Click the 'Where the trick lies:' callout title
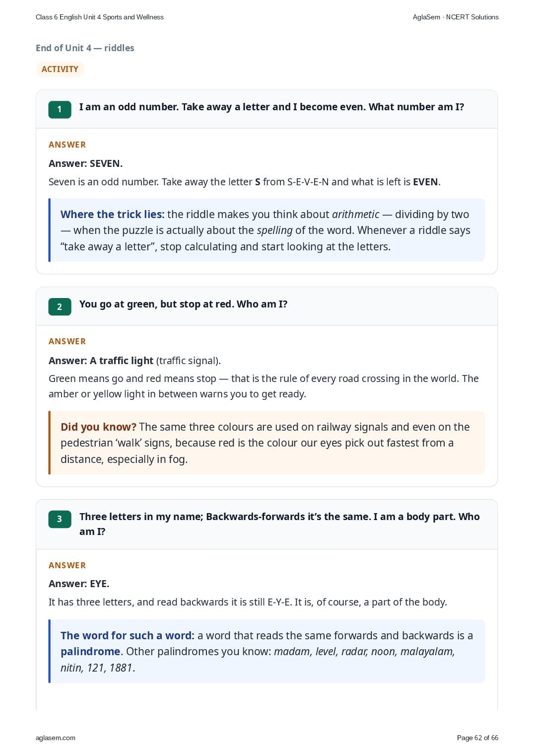Image resolution: width=534 pixels, height=756 pixels. 113,215
